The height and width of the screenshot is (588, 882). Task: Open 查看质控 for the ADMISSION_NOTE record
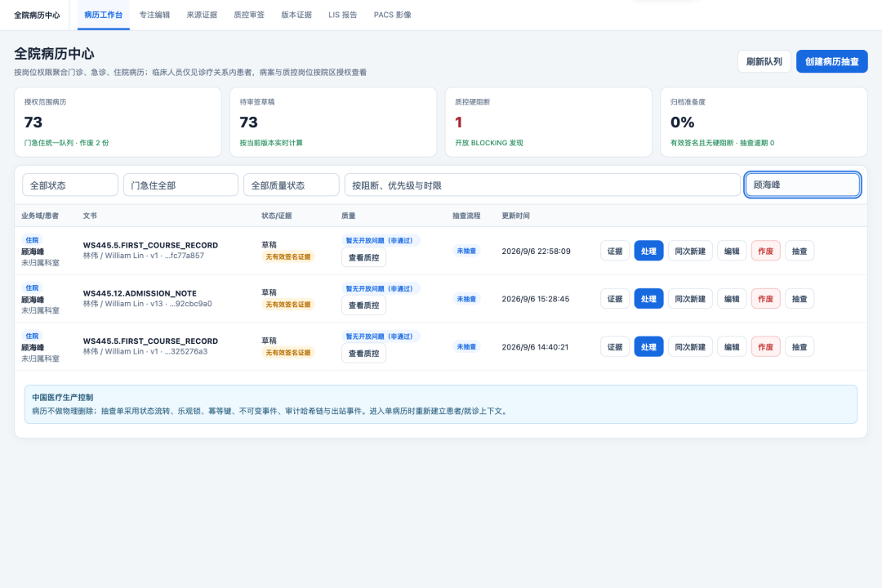pyautogui.click(x=364, y=305)
